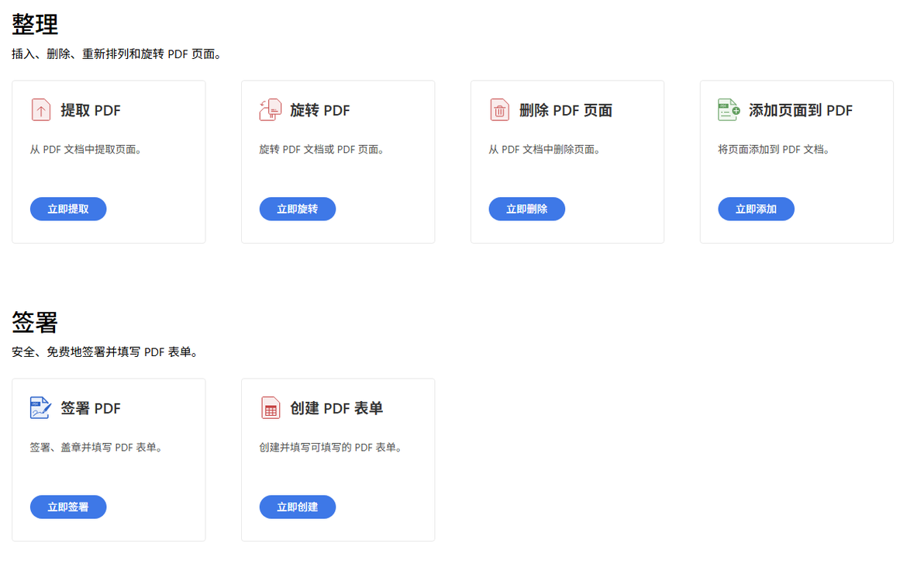Image resolution: width=924 pixels, height=571 pixels.
Task: Click the 立即添加 button
Action: tap(756, 209)
